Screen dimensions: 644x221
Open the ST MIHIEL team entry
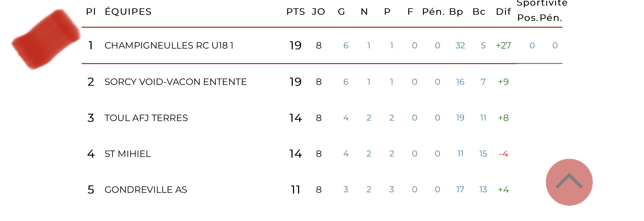coord(128,154)
